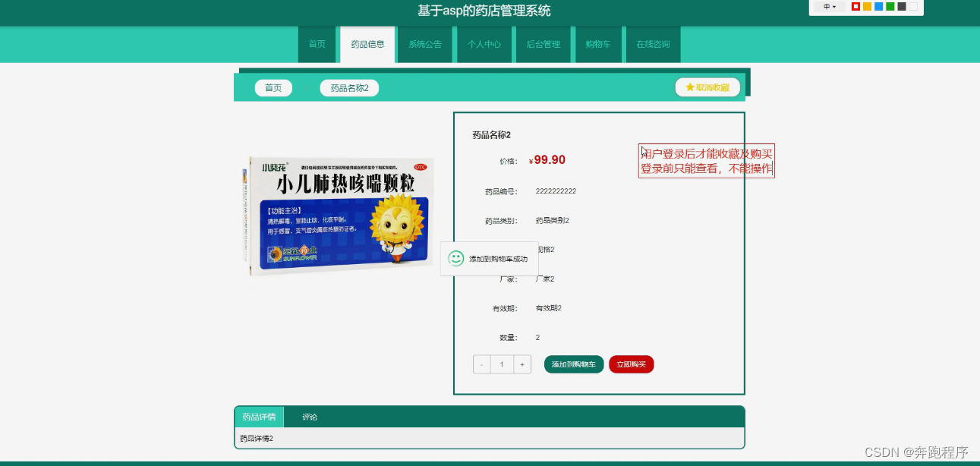
Task: Click the 药品详情2 description text
Action: pos(257,439)
